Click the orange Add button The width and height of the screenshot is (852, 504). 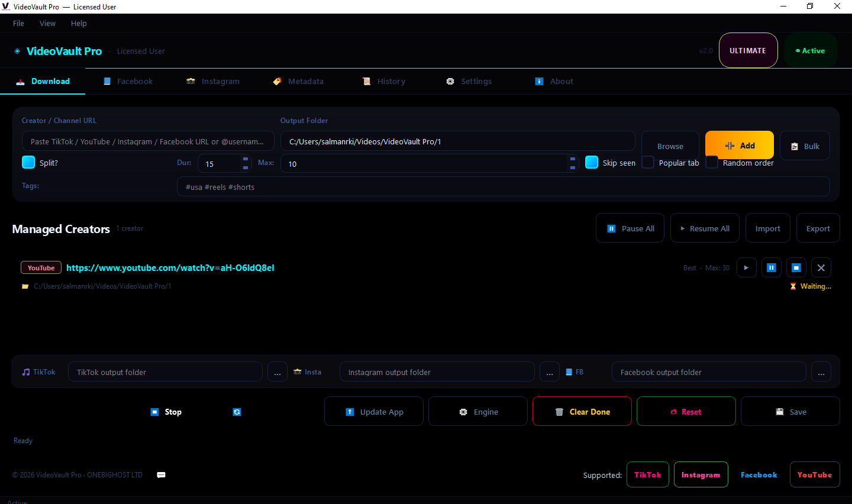(x=740, y=146)
